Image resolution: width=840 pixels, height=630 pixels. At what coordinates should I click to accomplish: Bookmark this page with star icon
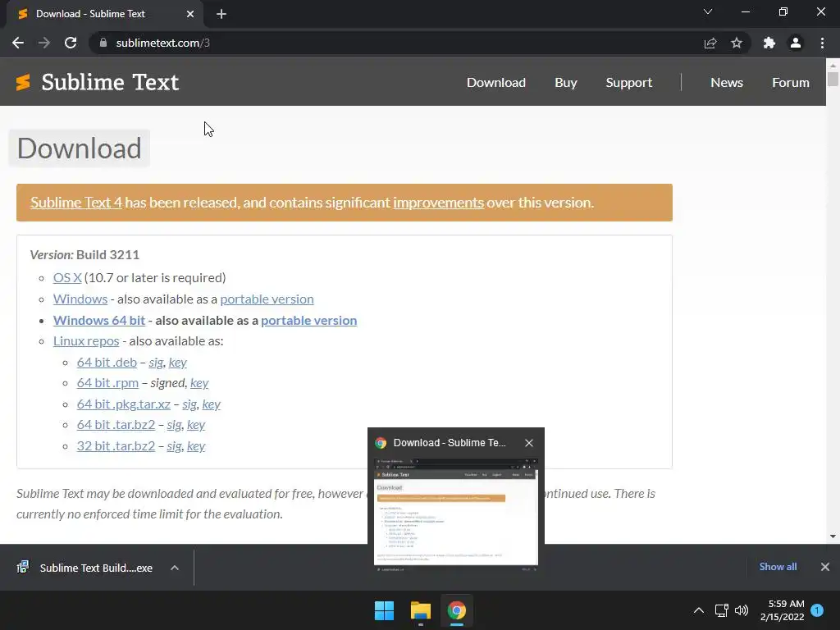(x=737, y=43)
